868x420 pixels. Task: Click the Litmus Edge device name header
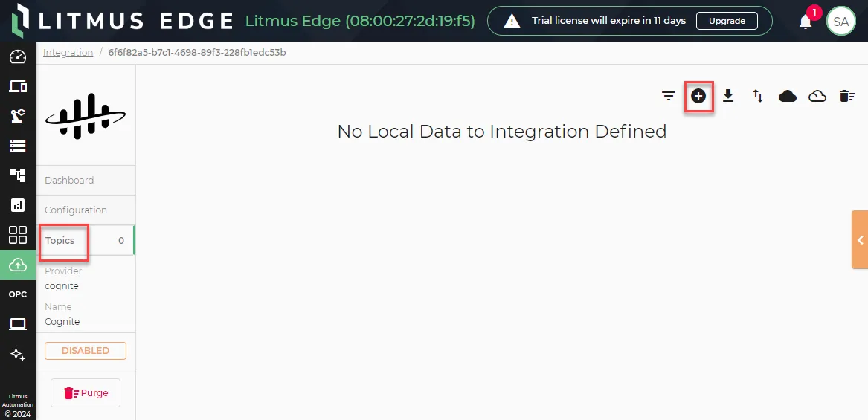point(361,21)
